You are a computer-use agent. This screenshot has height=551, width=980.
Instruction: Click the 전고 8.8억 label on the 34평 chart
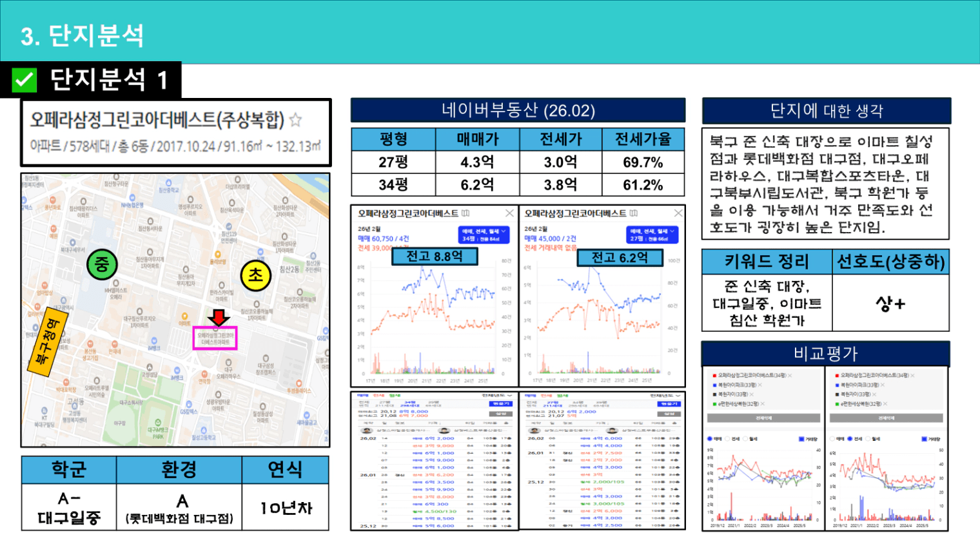pos(435,256)
